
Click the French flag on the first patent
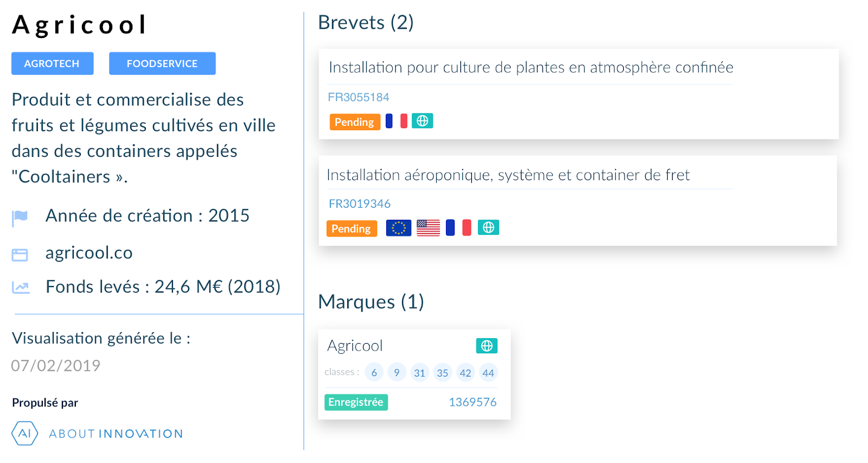pos(396,120)
